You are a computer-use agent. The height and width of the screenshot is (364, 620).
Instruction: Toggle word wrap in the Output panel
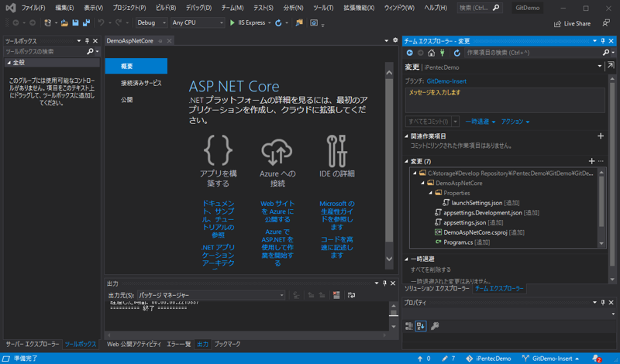(x=351, y=295)
